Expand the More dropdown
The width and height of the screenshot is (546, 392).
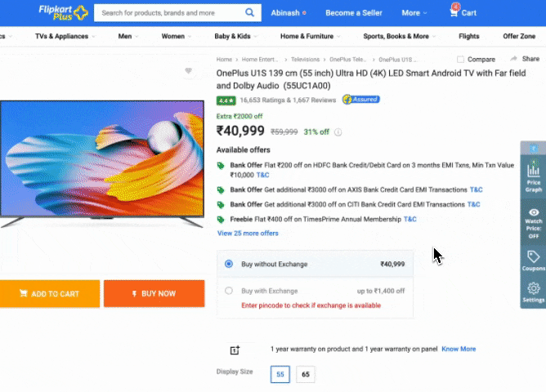pos(414,13)
